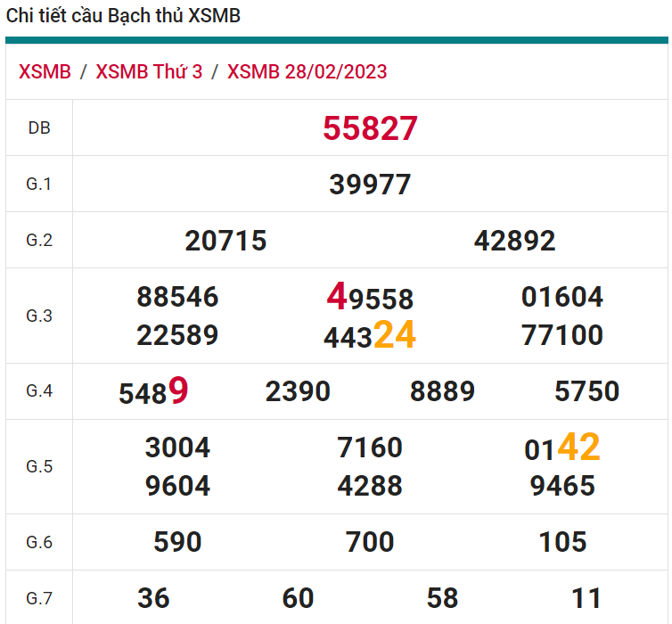672x624 pixels.
Task: Select the G.5 number 7160
Action: coord(370,447)
